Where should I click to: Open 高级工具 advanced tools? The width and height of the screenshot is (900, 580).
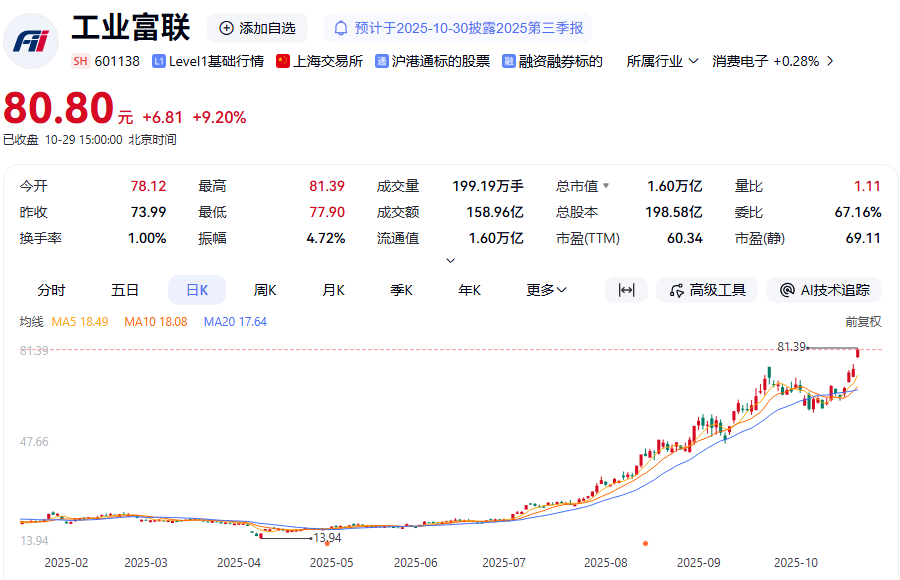click(x=707, y=290)
